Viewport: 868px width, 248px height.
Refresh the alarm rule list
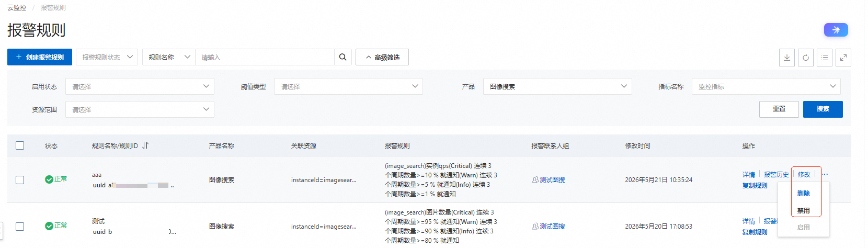click(806, 58)
